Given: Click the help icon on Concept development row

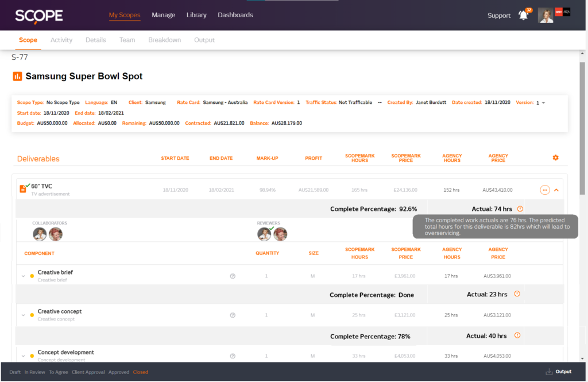Looking at the screenshot, I should pyautogui.click(x=233, y=356).
